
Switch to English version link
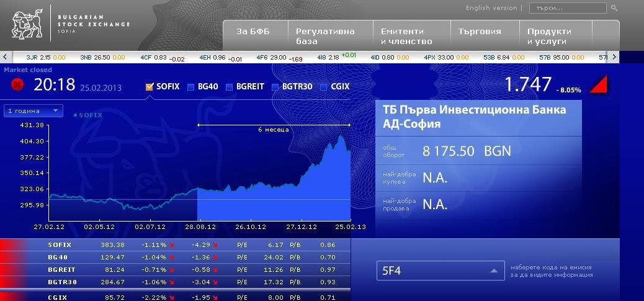[491, 8]
